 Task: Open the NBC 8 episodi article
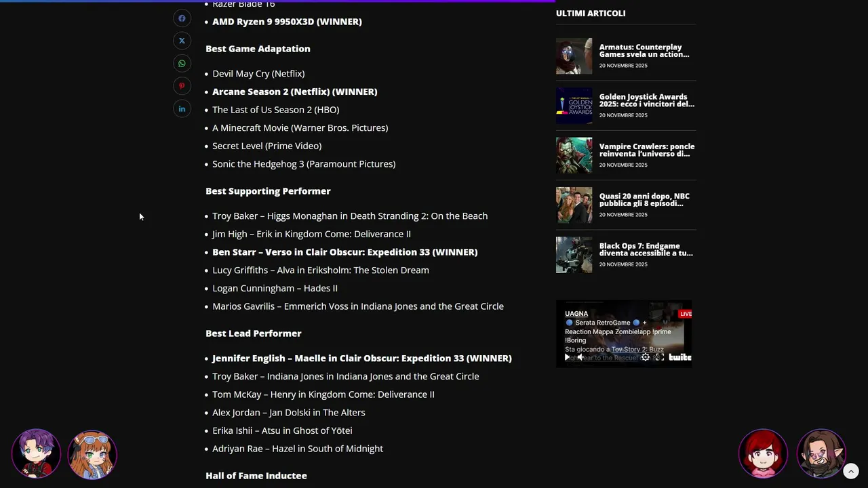644,199
